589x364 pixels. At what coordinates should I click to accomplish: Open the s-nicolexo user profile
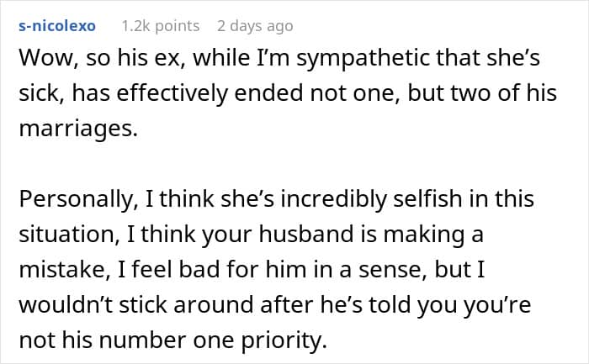pyautogui.click(x=56, y=25)
